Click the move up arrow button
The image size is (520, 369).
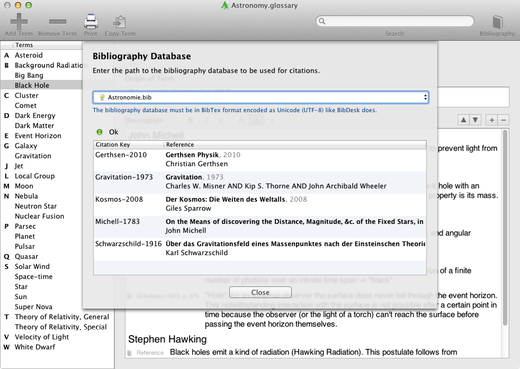tap(463, 120)
